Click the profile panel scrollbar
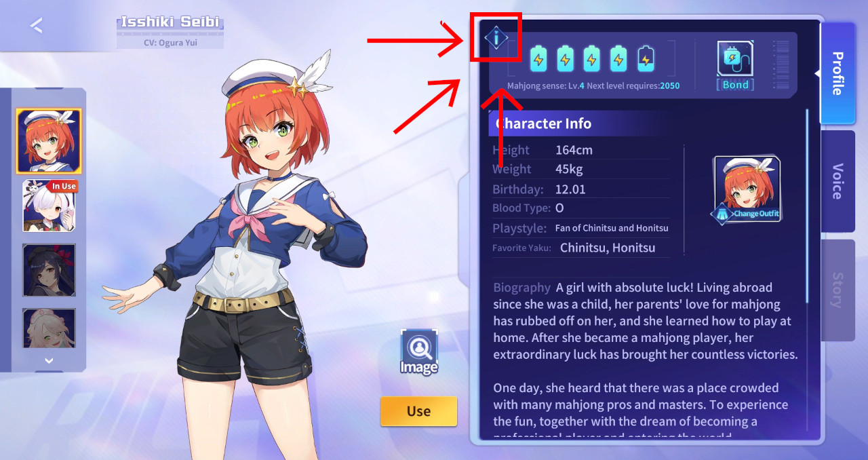Image resolution: width=868 pixels, height=460 pixels. 807,205
